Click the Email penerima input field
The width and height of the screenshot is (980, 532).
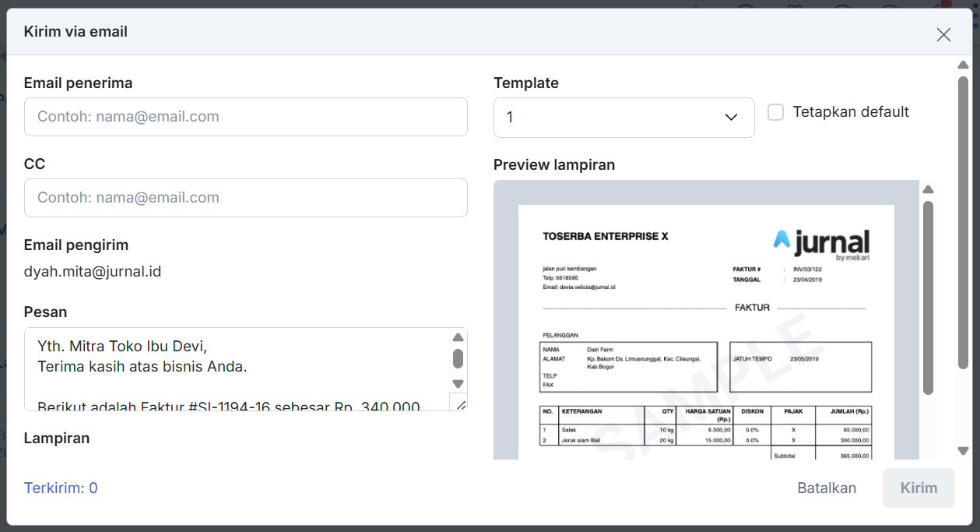tap(245, 117)
